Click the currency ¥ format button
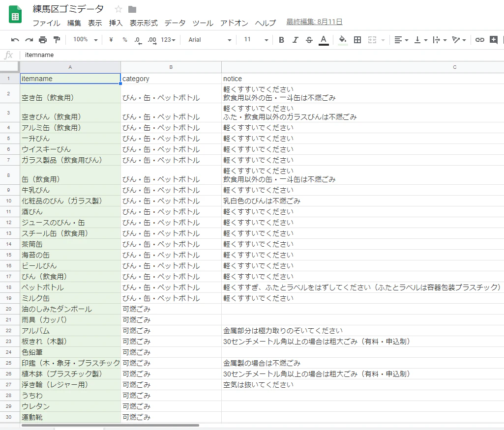 point(111,40)
